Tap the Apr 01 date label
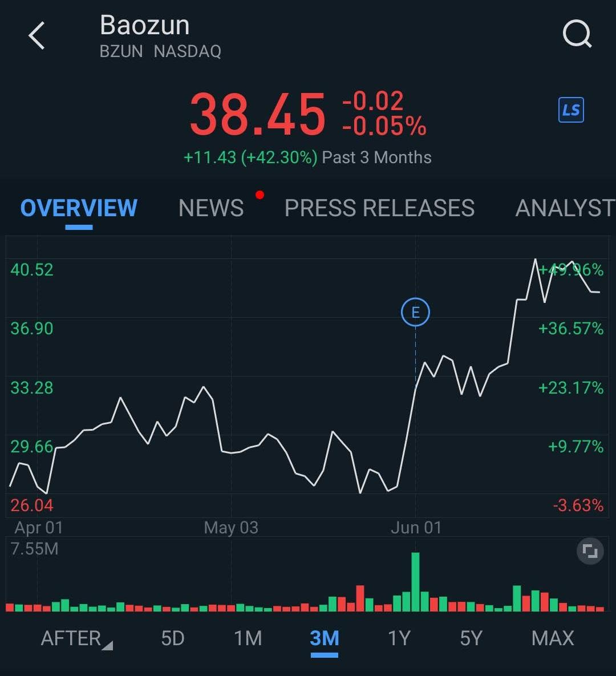Screen dimensions: 616x676 (x=39, y=528)
